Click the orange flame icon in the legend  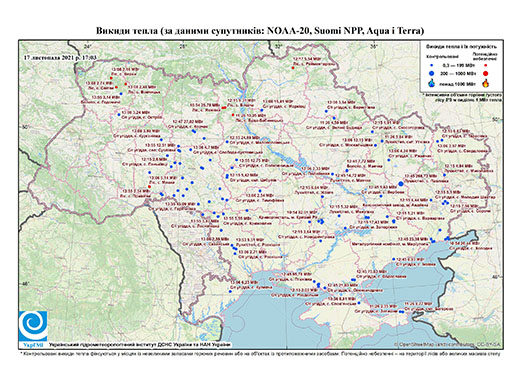click(x=486, y=83)
